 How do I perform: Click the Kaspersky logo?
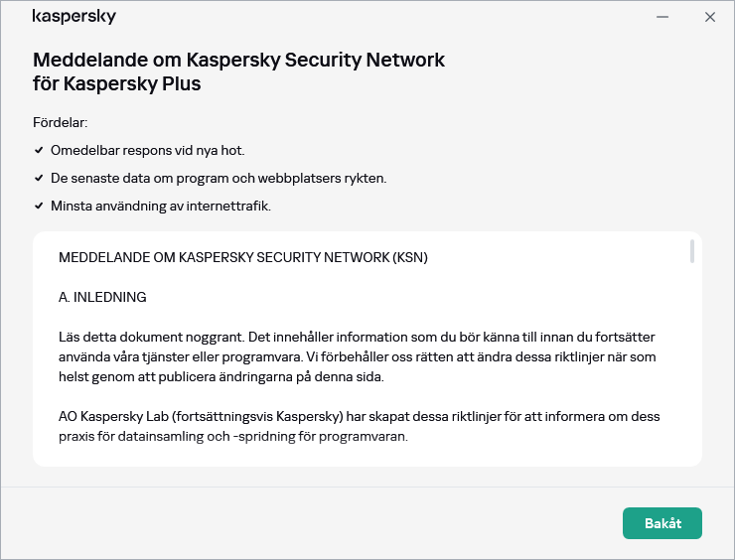(74, 17)
